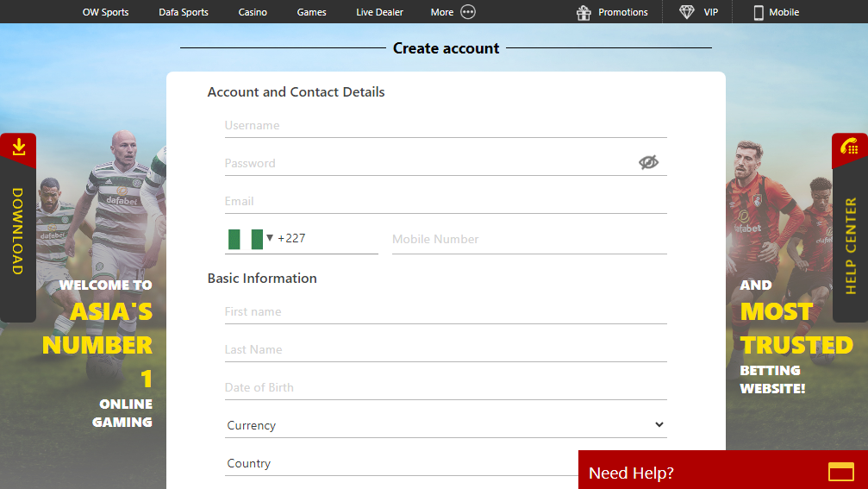The image size is (868, 489).
Task: Open the Date of Birth field
Action: pyautogui.click(x=446, y=387)
